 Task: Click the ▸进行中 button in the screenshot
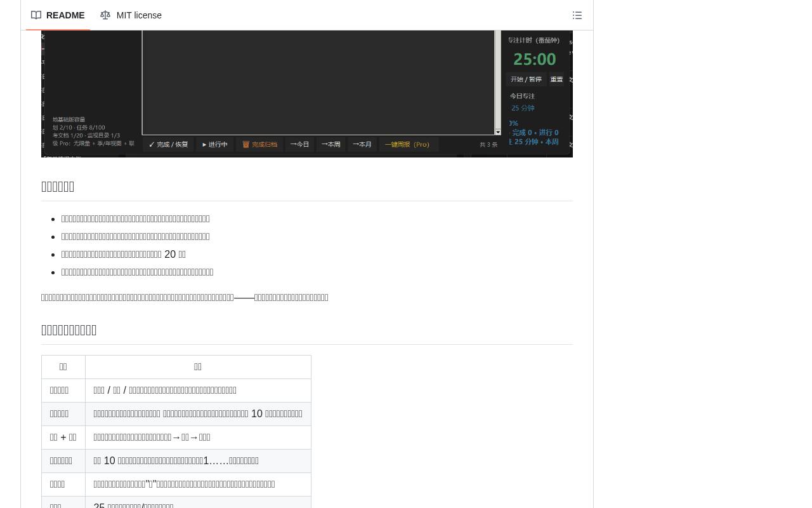click(215, 144)
